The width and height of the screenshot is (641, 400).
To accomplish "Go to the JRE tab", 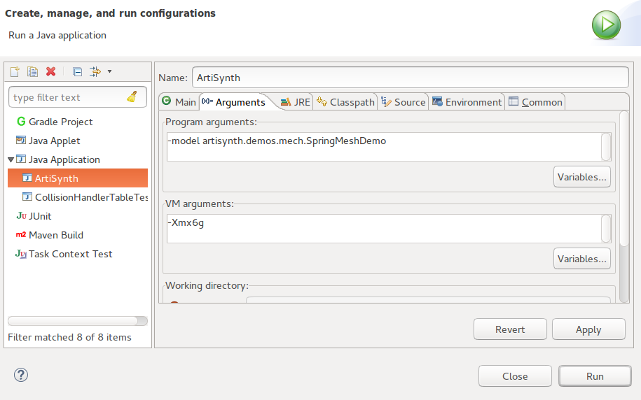I will [x=296, y=102].
